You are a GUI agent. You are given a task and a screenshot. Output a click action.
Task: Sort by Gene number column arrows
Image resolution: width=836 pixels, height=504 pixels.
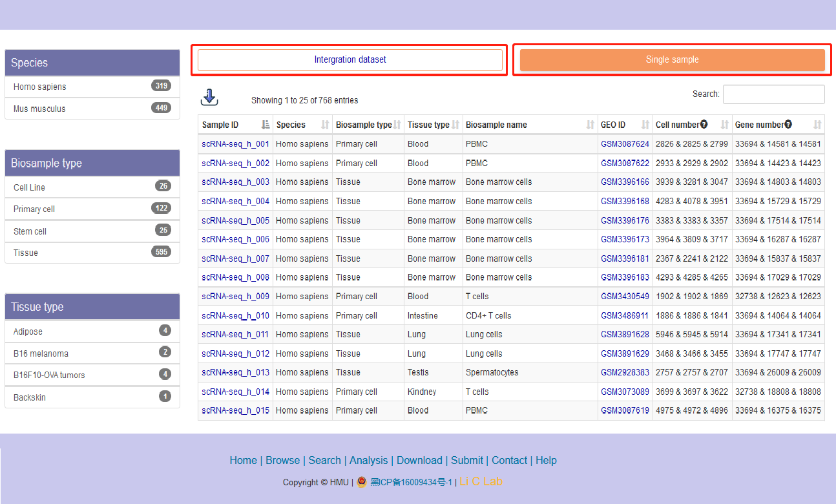817,125
